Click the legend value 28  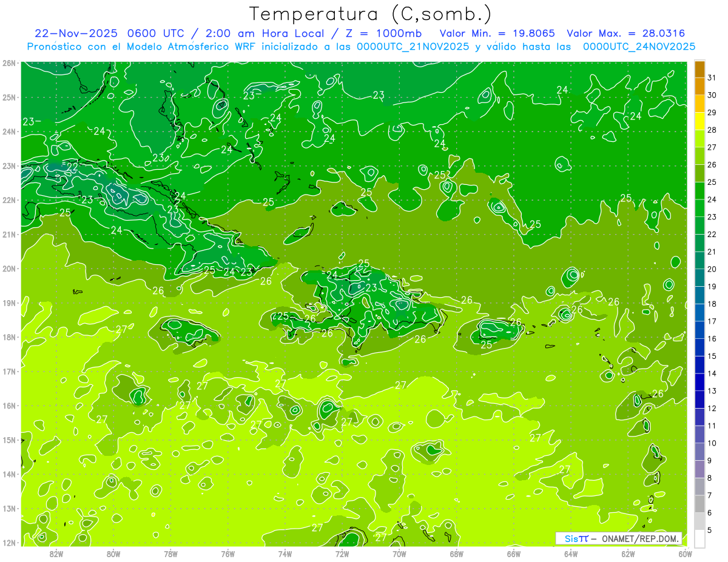(x=712, y=130)
